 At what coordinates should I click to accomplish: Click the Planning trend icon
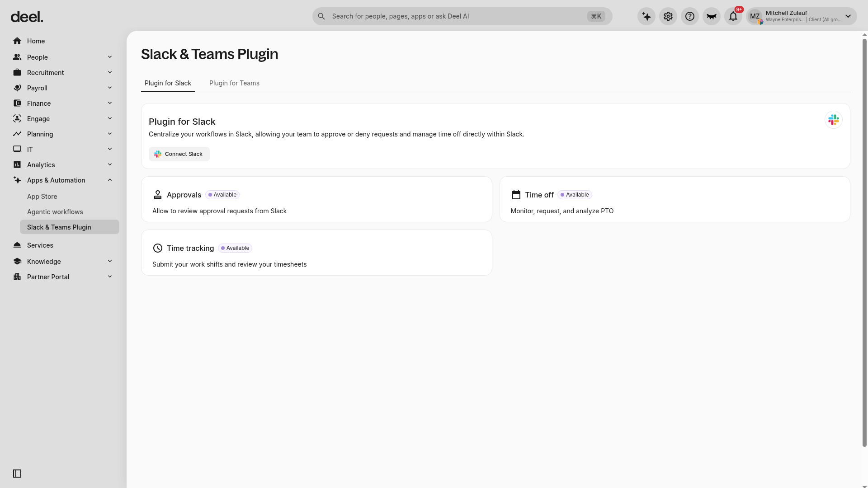click(x=17, y=134)
